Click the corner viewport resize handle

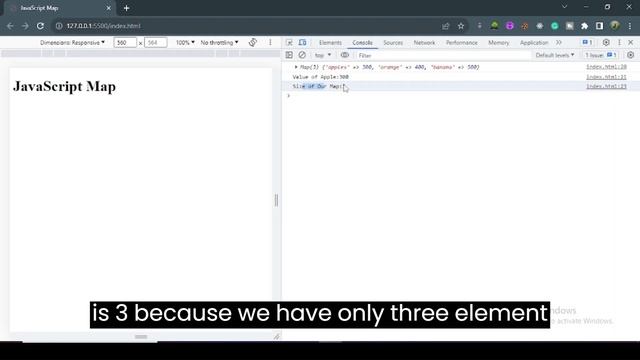tap(276, 337)
